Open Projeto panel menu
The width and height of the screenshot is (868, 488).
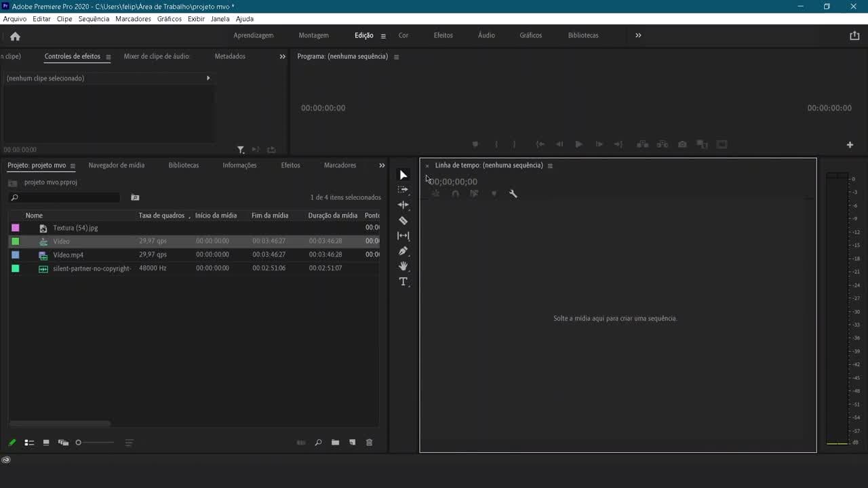point(73,166)
